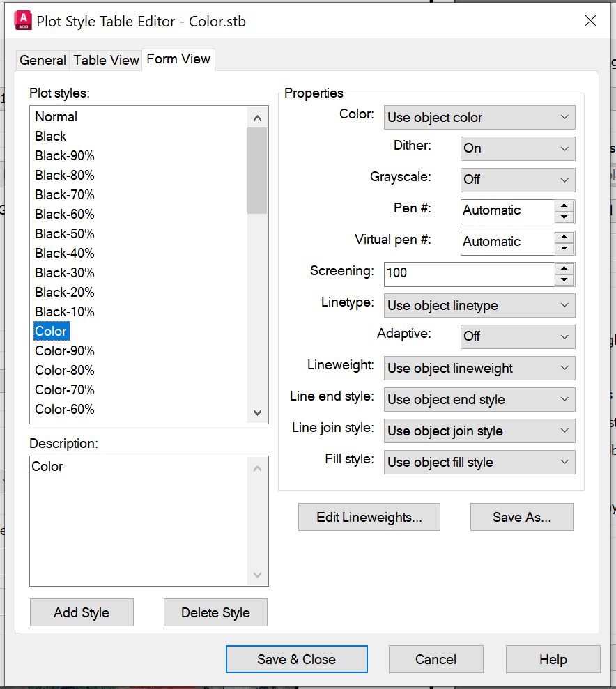Switch to the General tab
This screenshot has width=616, height=689.
pos(43,60)
